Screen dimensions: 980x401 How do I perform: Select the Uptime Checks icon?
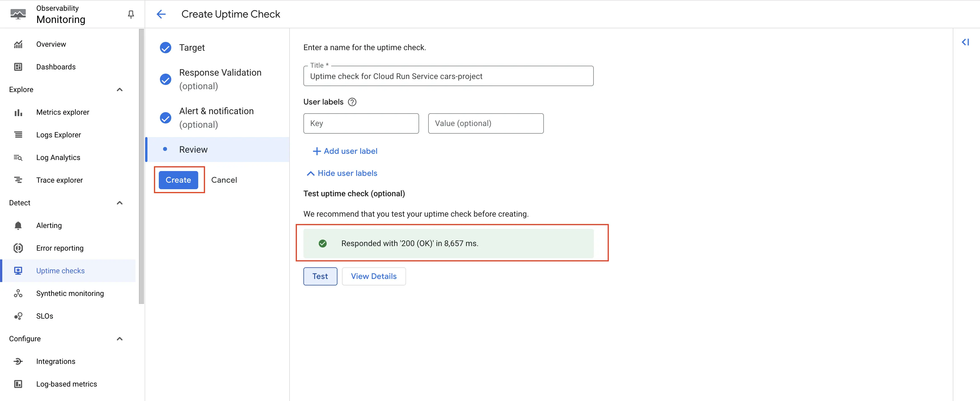[18, 270]
